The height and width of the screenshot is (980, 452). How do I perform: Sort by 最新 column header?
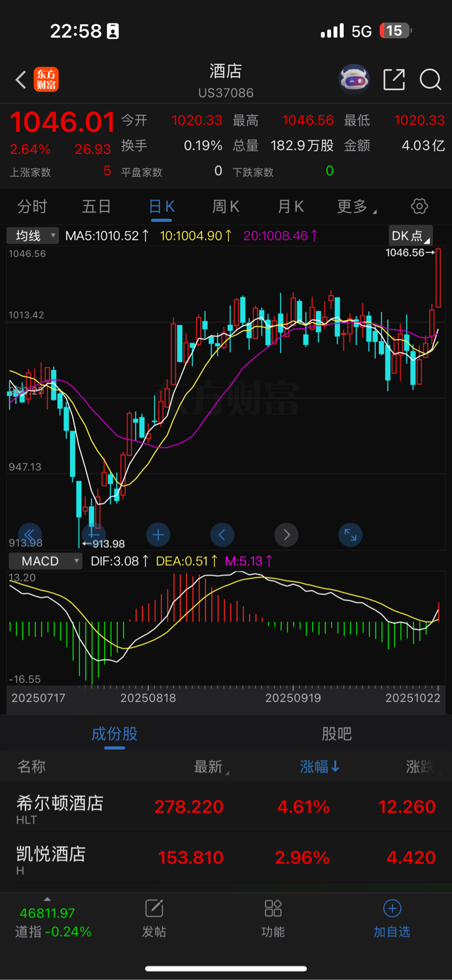[211, 766]
